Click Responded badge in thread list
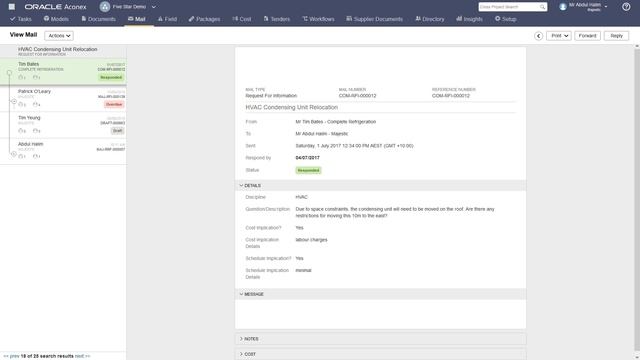The width and height of the screenshot is (640, 360). pyautogui.click(x=111, y=78)
